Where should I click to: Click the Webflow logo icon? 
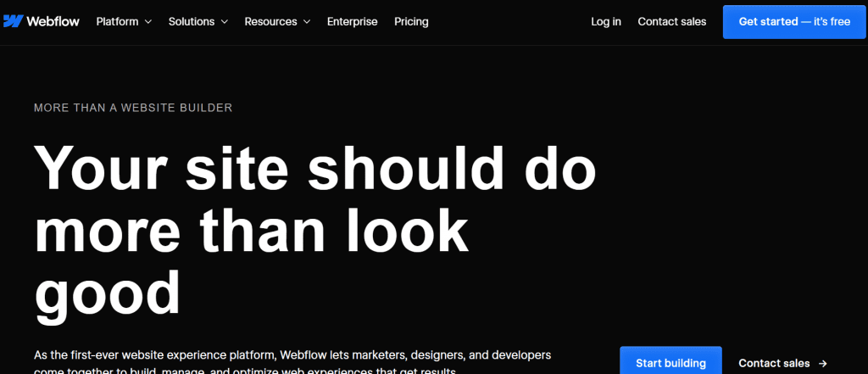point(13,21)
